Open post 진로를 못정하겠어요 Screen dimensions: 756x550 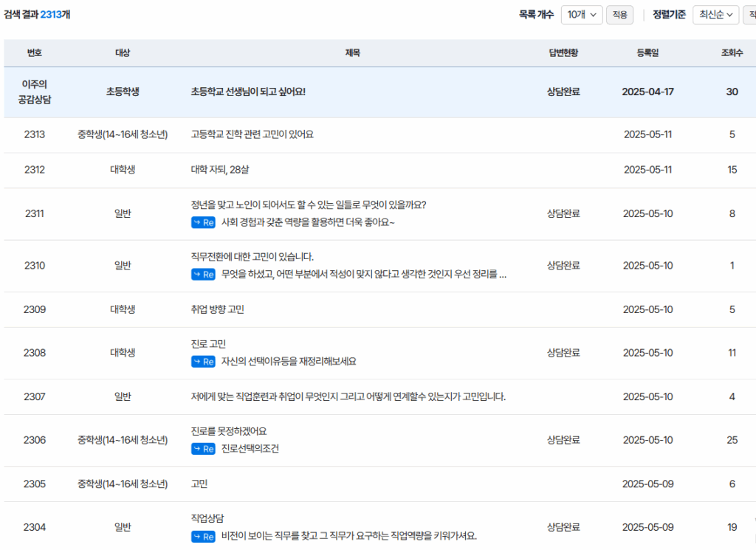coord(229,431)
